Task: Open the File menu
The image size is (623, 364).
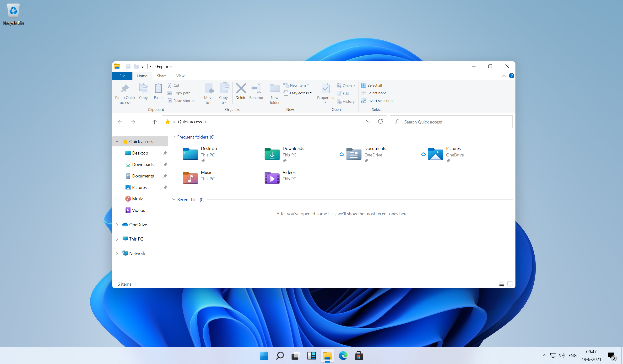Action: (x=122, y=75)
